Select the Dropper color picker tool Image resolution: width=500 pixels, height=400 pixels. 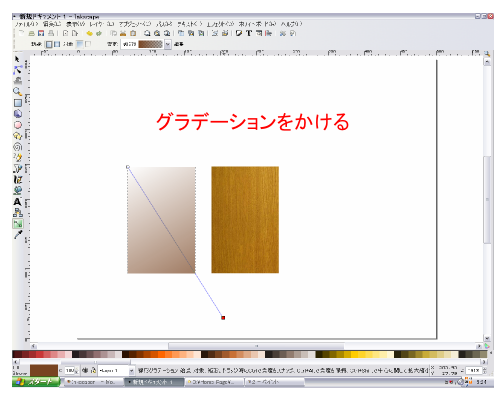pos(18,234)
